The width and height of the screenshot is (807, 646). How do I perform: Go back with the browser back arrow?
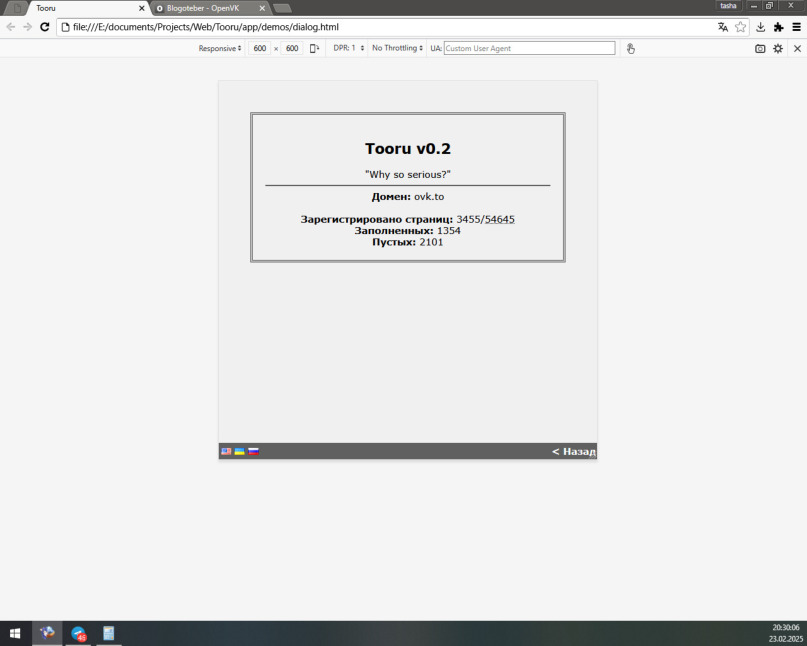11,27
